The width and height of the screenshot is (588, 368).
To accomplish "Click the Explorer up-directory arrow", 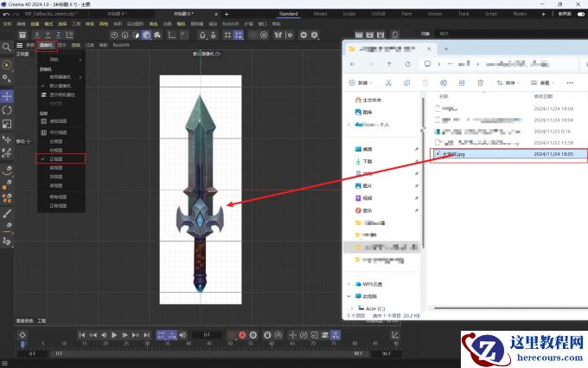I will (x=389, y=64).
